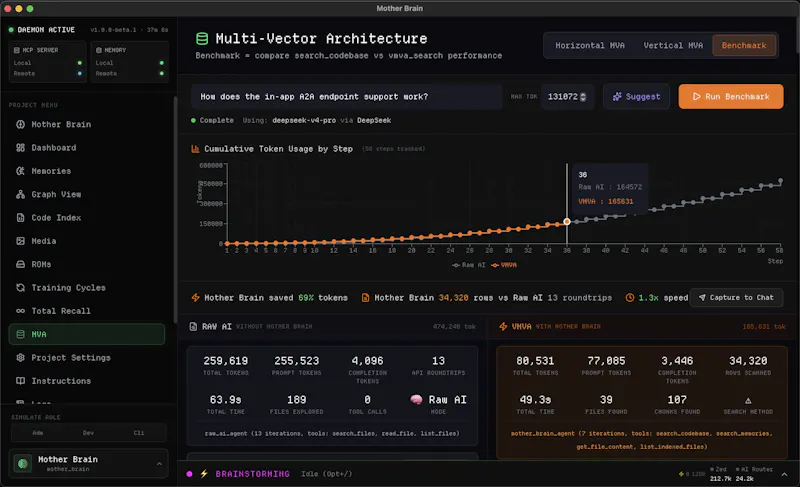Viewport: 800px width, 487px height.
Task: Click the benchmark question input field
Action: (347, 97)
